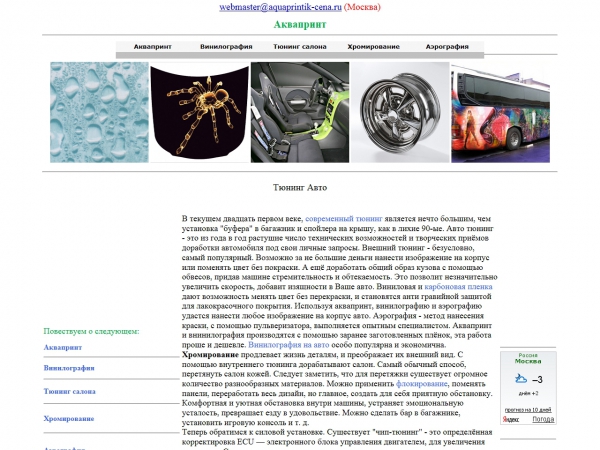
Task: Click the green Аквапринт site title
Action: [300, 24]
